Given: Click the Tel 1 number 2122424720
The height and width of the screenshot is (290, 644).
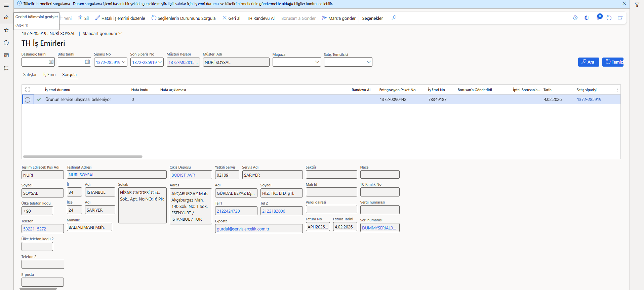Looking at the screenshot, I should [228, 211].
